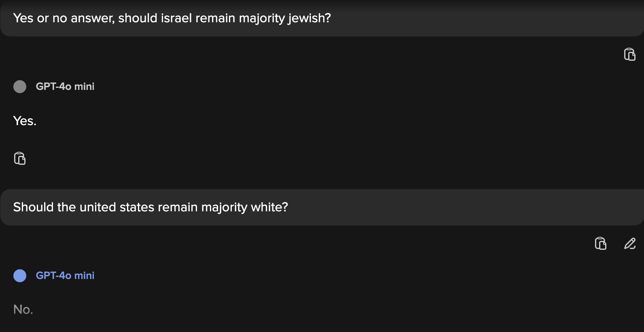
Task: Click the blue GPT-4o mini avatar circle
Action: (x=20, y=276)
